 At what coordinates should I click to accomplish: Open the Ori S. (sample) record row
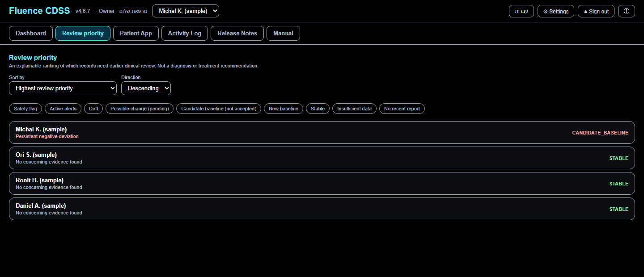click(x=322, y=158)
